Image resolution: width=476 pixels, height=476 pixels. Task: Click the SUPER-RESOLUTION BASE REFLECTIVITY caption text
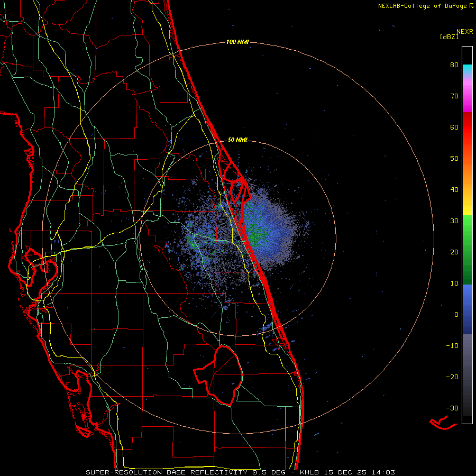(x=167, y=472)
